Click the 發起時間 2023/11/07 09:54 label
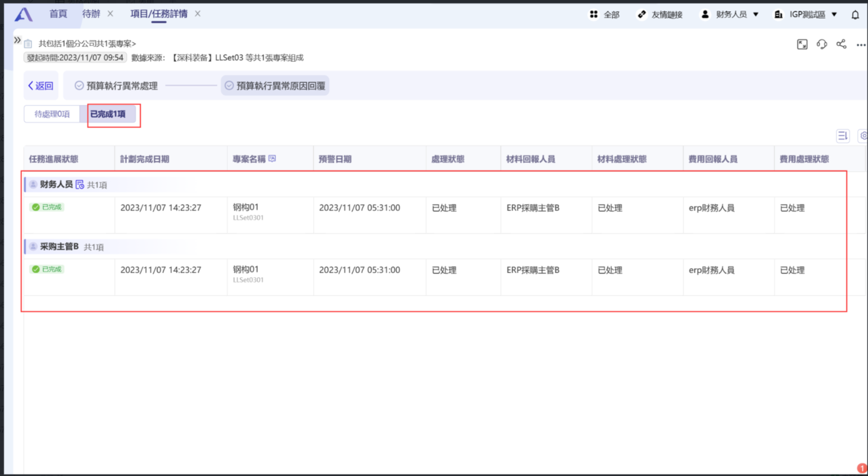The image size is (868, 476). pyautogui.click(x=75, y=57)
